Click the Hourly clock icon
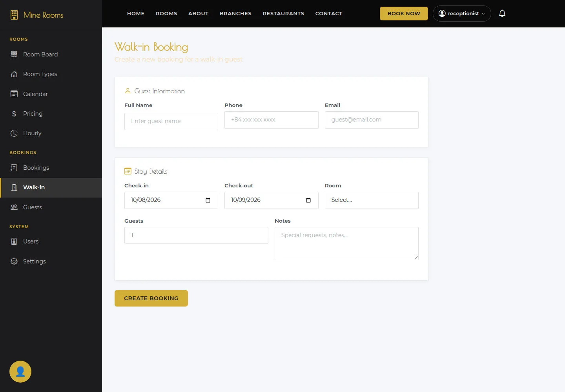Screen dimensions: 565x392 14,133
